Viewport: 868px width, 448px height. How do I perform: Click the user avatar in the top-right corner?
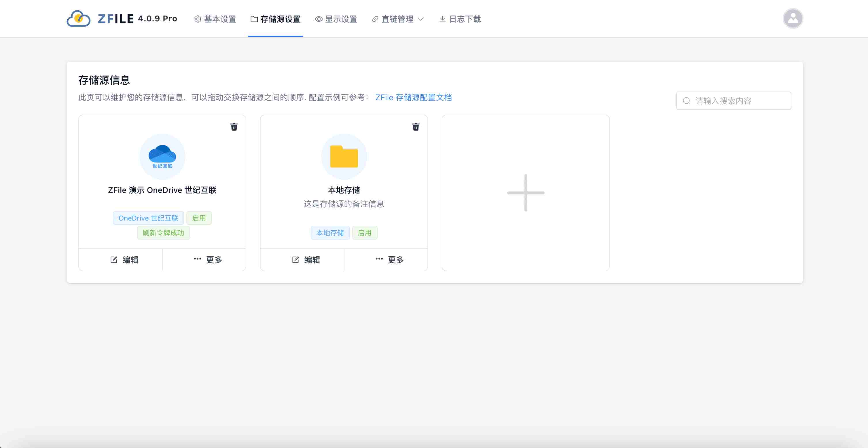point(793,18)
